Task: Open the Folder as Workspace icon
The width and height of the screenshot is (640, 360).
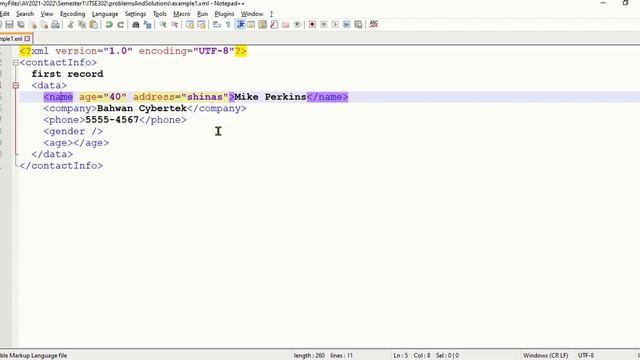Action: (x=286, y=24)
